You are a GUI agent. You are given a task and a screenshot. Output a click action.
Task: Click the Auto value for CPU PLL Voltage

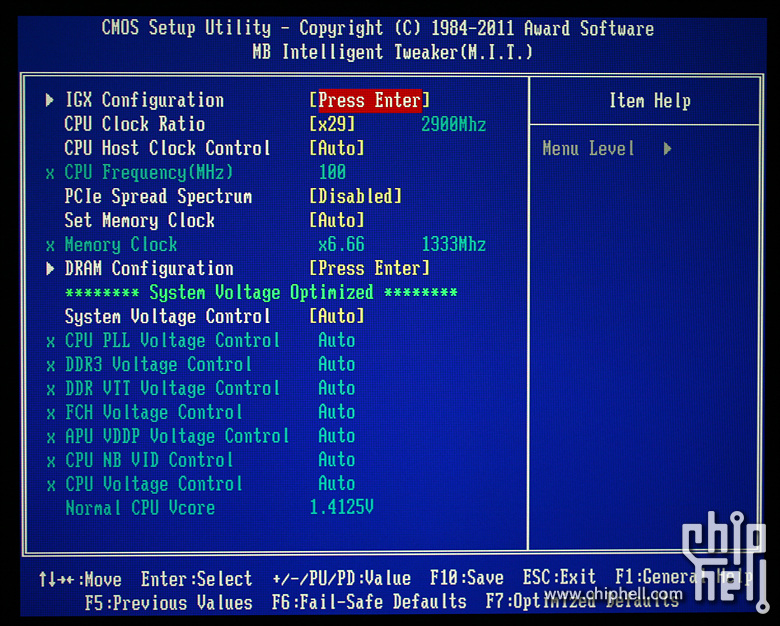[x=337, y=341]
